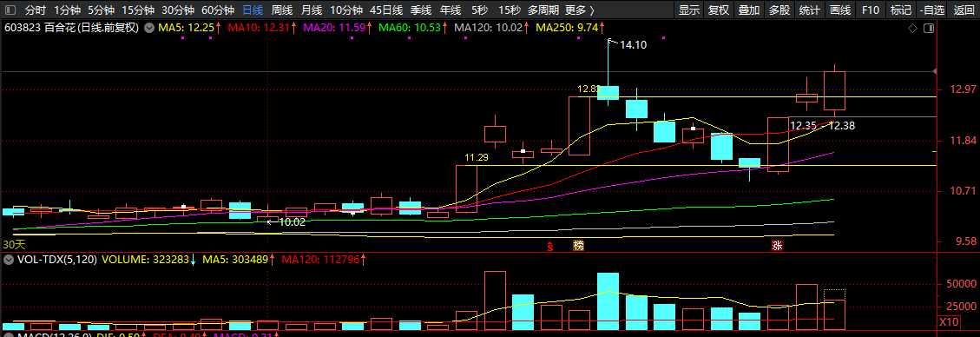Toggle the right side panel icon
This screenshot has width=980, height=337.
[929, 28]
